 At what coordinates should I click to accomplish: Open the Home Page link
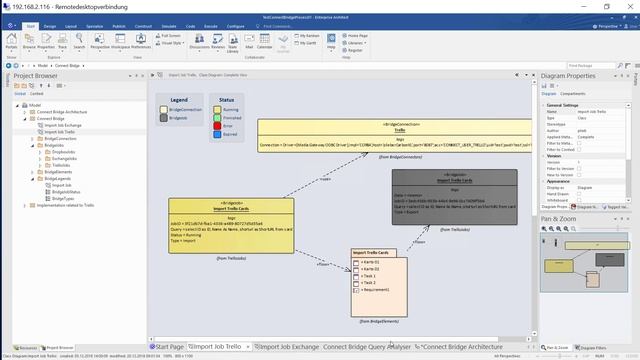tap(355, 36)
